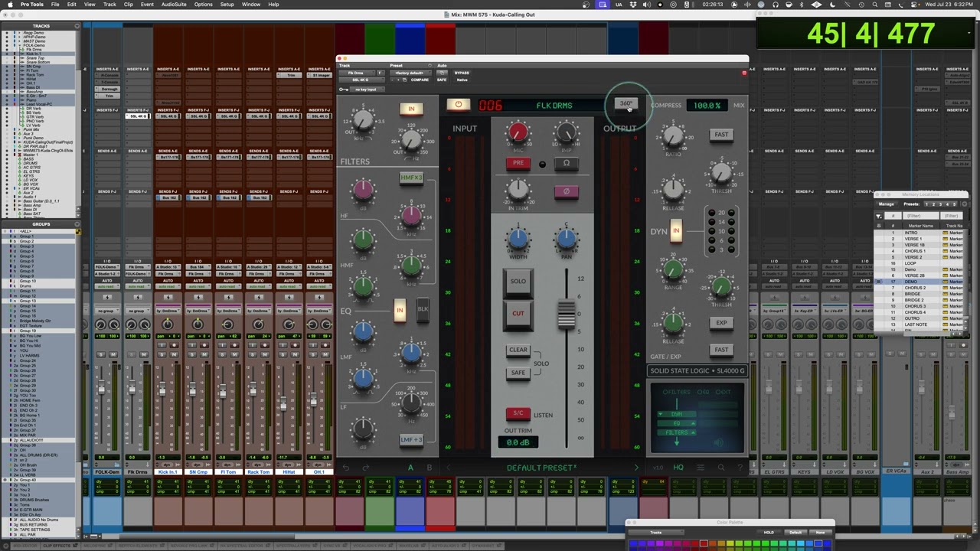Viewport: 980px width, 551px height.
Task: Open the Window menu
Action: click(250, 5)
